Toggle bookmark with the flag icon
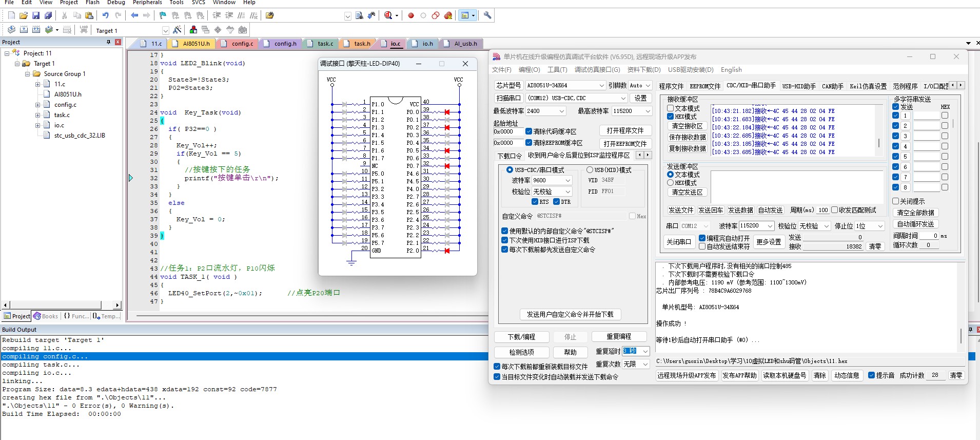980x440 pixels. [x=163, y=15]
